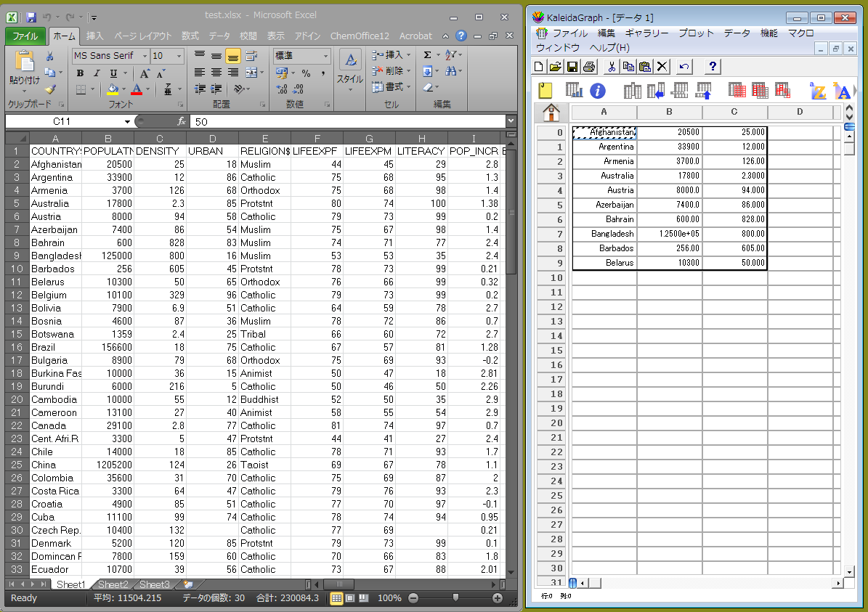Click KaleidaGraph's Paste clipboard icon
Image resolution: width=868 pixels, height=612 pixels.
[x=645, y=67]
